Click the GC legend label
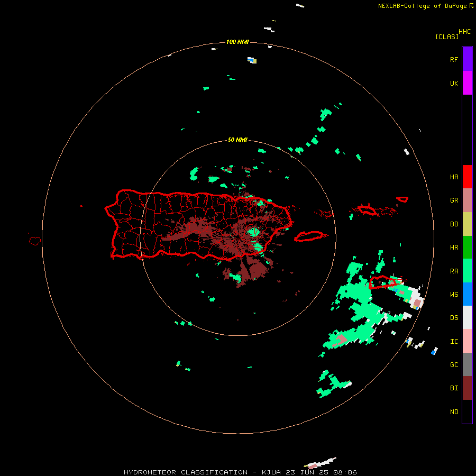Viewport: 476px width, 476px height. pos(454,365)
